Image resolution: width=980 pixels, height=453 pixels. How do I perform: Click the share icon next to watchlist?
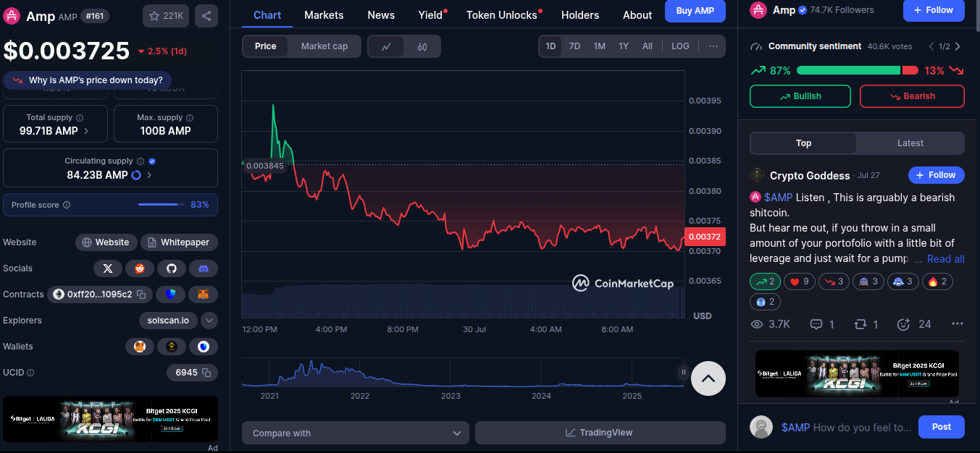(206, 16)
